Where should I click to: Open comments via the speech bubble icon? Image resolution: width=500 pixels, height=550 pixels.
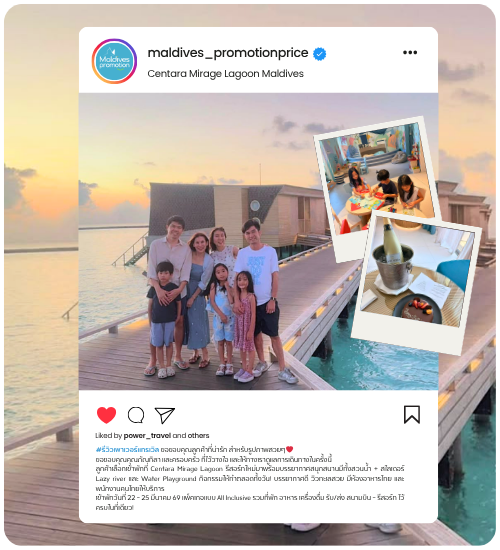136,415
